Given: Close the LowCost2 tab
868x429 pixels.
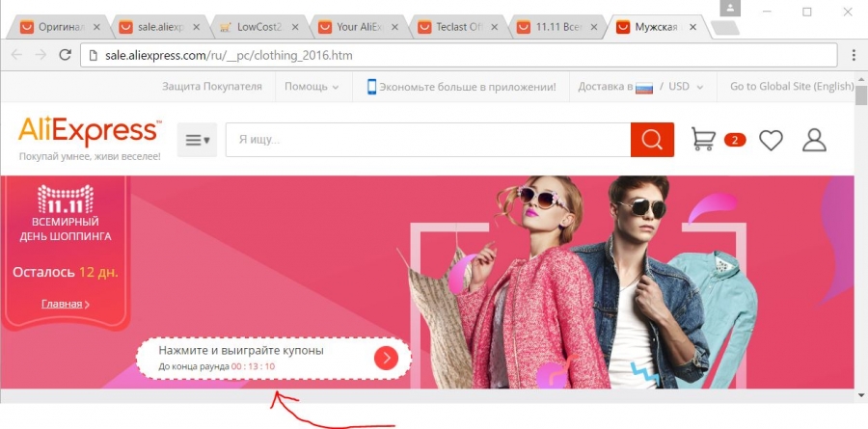Looking at the screenshot, I should pos(296,27).
